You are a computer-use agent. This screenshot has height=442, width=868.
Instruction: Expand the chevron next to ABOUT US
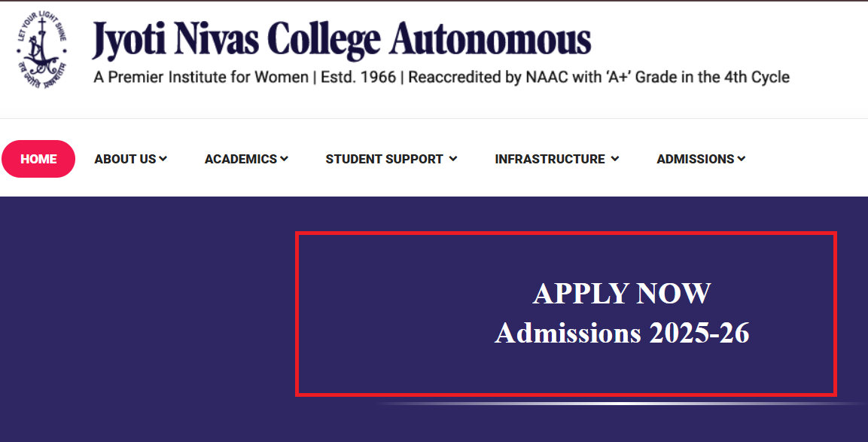[163, 158]
